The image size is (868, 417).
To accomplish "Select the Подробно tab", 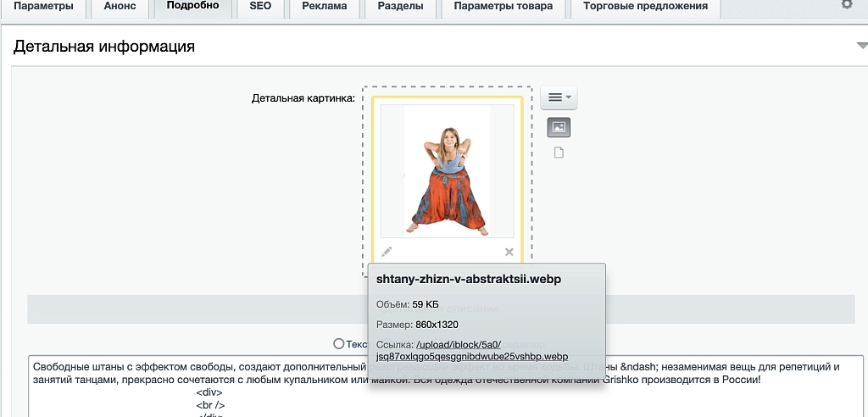I will click(x=192, y=7).
